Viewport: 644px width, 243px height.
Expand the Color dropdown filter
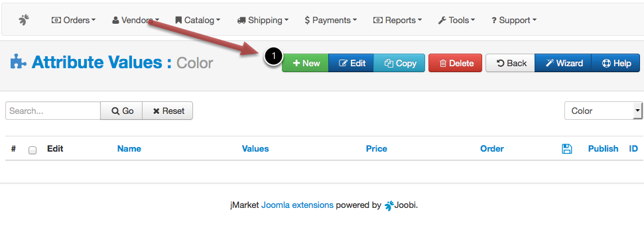(x=604, y=111)
